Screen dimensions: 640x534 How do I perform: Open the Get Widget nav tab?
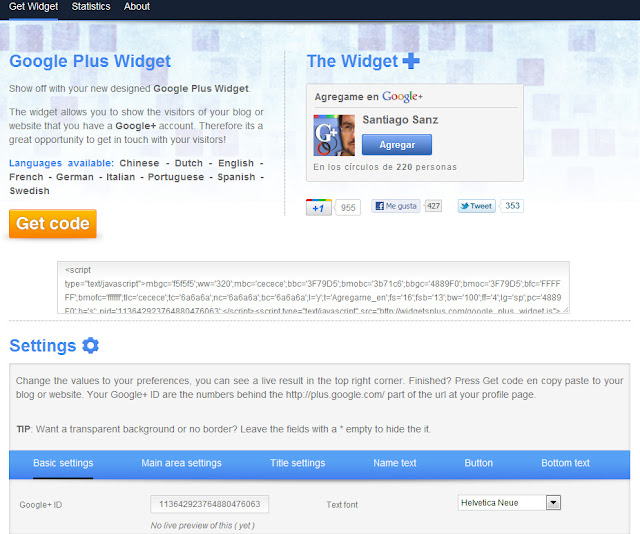pyautogui.click(x=33, y=7)
